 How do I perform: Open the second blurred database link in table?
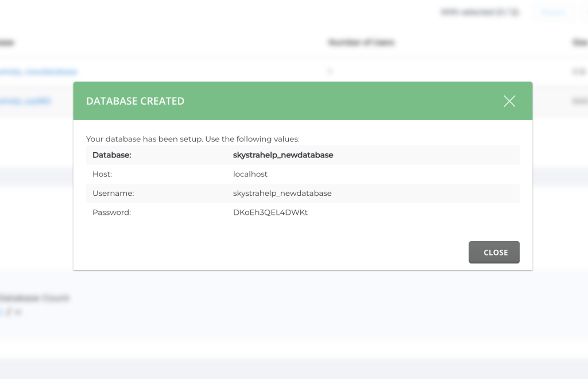click(x=26, y=101)
